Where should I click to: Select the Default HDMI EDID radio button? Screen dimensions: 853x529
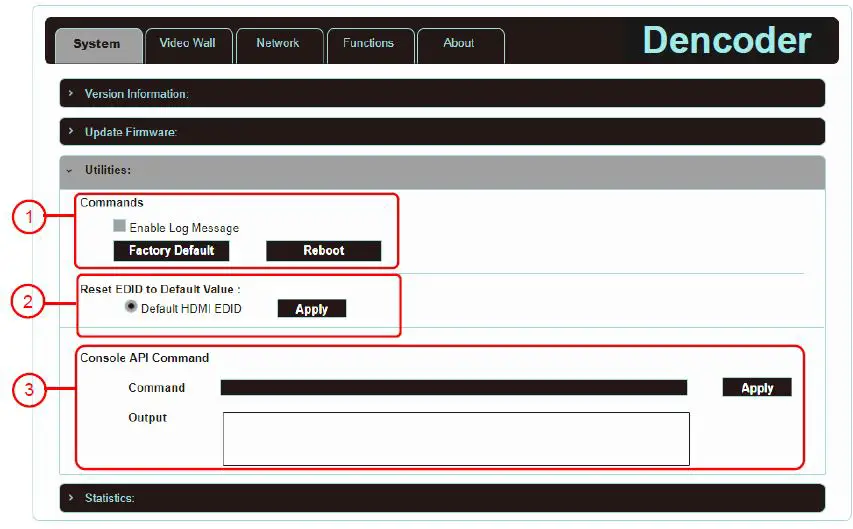(x=131, y=306)
